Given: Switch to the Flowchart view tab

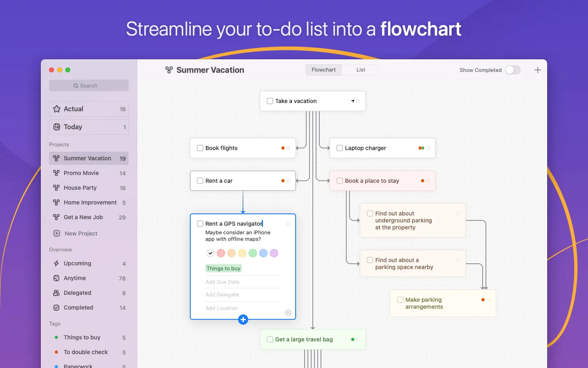Looking at the screenshot, I should pos(323,70).
